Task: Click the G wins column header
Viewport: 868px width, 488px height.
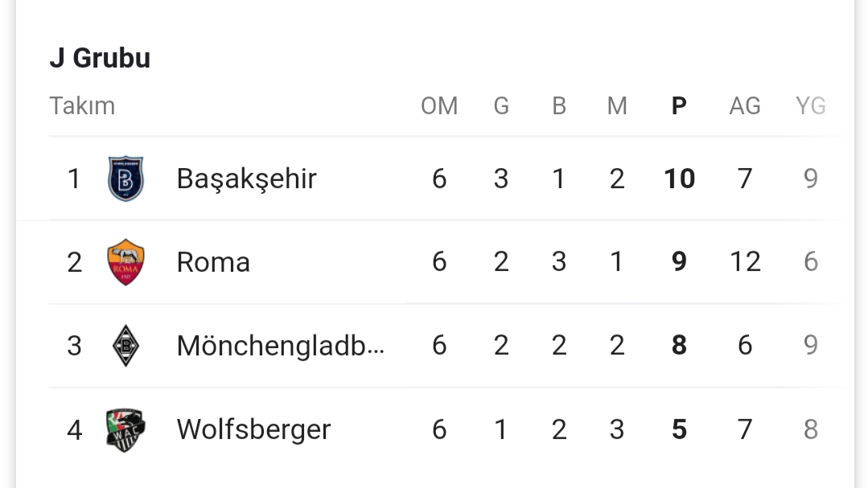Action: (501, 105)
